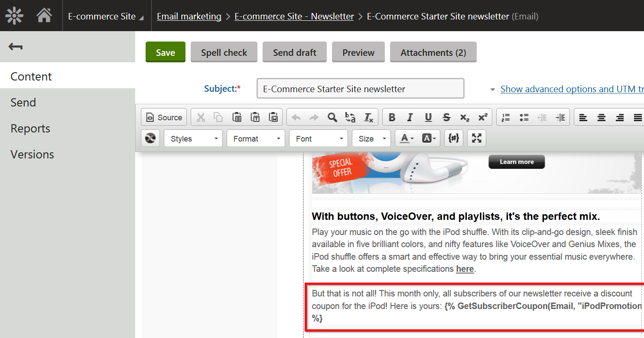
Task: Click Paste as plain text icon
Action: pyautogui.click(x=255, y=117)
